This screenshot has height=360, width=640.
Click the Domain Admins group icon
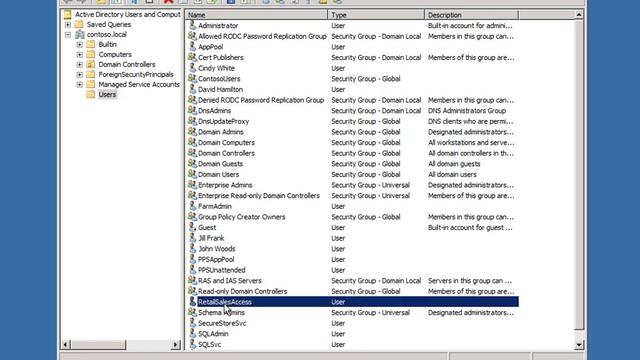coord(192,131)
